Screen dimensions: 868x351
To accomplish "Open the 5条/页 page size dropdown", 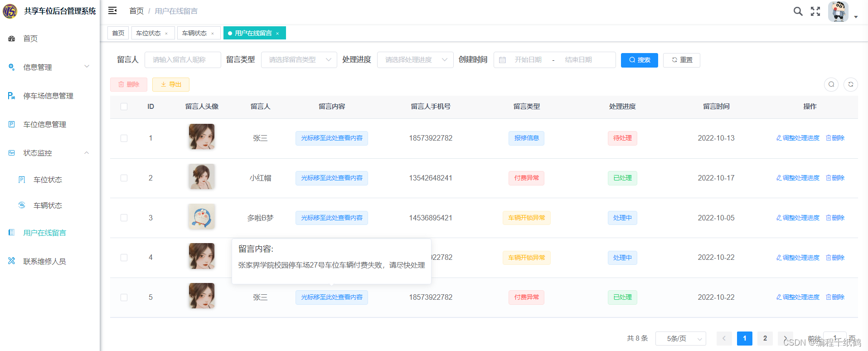I will (681, 338).
